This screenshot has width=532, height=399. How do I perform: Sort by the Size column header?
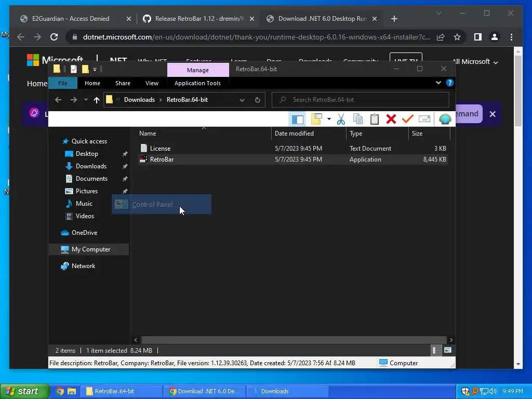coord(429,134)
